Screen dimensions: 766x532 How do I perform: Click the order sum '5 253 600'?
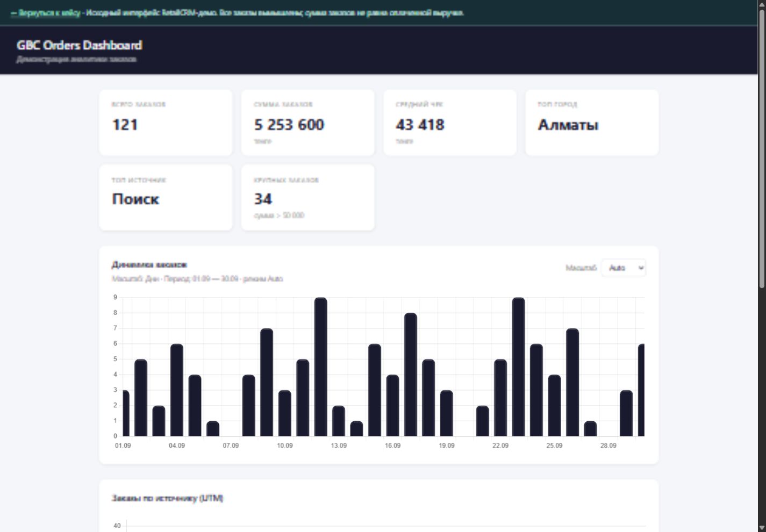289,125
